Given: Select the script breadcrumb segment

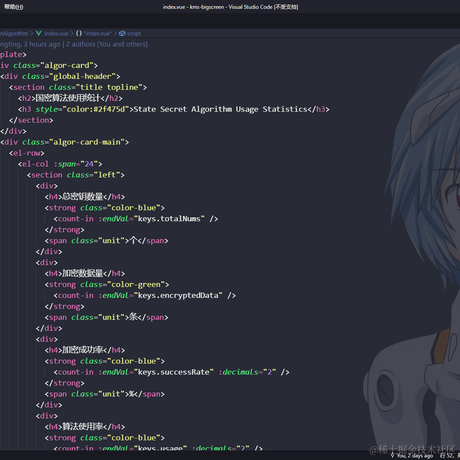Looking at the screenshot, I should pyautogui.click(x=134, y=33).
